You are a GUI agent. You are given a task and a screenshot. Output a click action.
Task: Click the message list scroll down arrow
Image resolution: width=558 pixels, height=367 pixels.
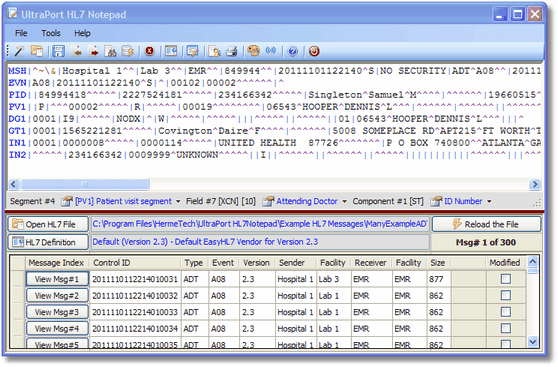(x=533, y=342)
